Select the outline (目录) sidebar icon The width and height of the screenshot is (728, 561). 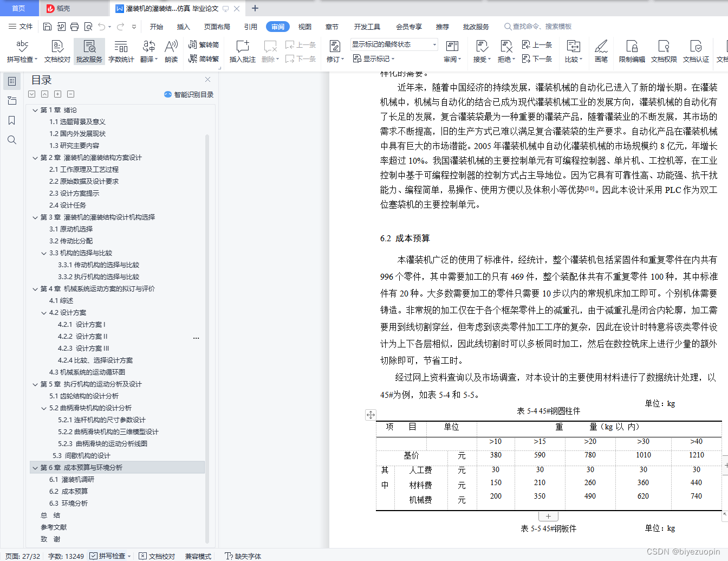tap(12, 81)
